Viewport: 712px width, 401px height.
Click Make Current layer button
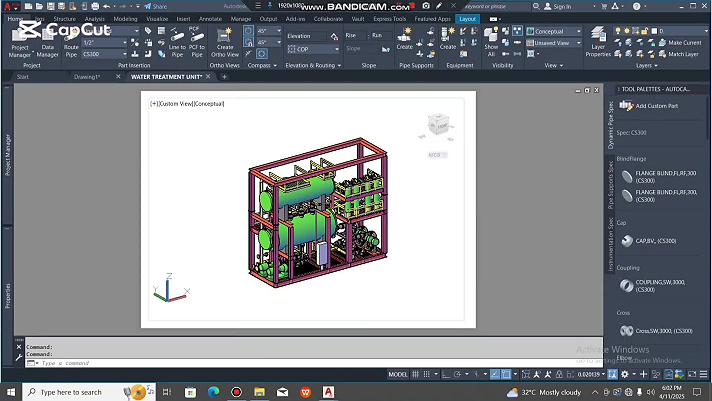coord(684,43)
